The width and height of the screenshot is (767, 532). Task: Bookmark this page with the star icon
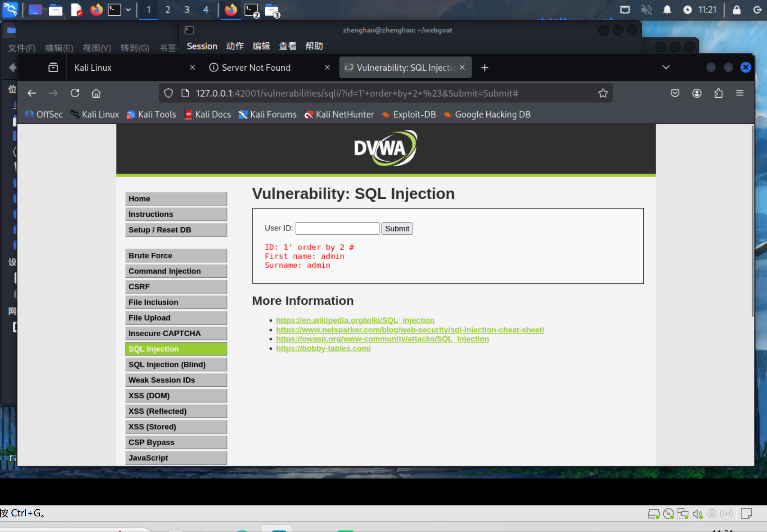pyautogui.click(x=603, y=93)
